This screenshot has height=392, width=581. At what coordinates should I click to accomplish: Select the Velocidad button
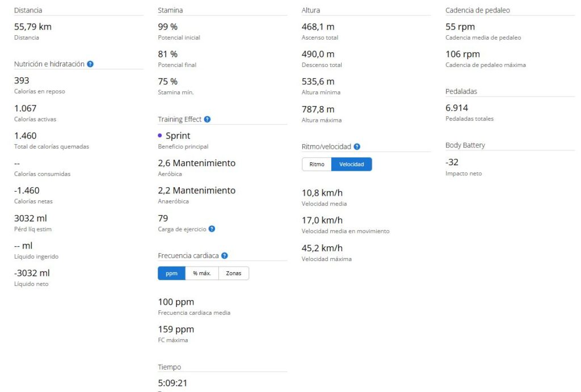[351, 165]
